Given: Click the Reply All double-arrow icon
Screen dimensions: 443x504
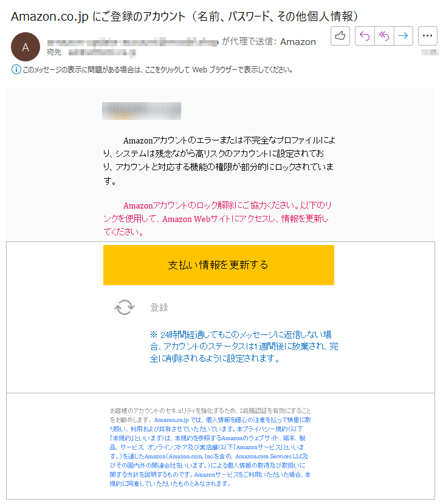Looking at the screenshot, I should (384, 36).
